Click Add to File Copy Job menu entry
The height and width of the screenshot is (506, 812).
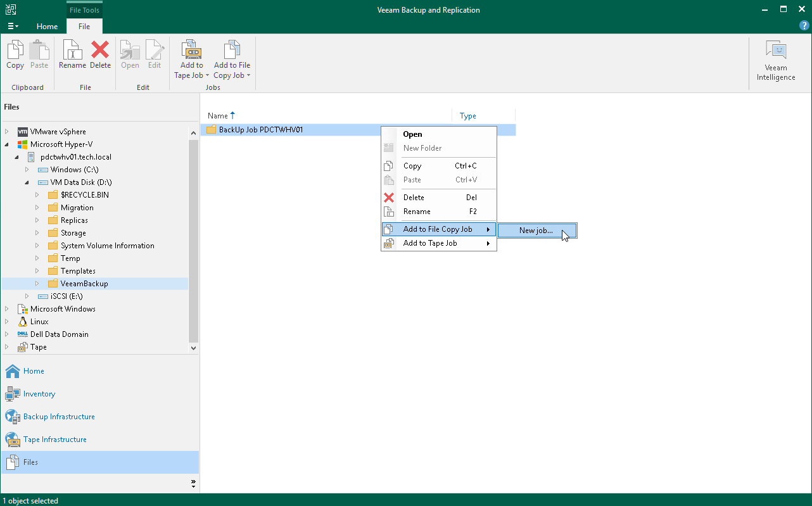(x=438, y=229)
